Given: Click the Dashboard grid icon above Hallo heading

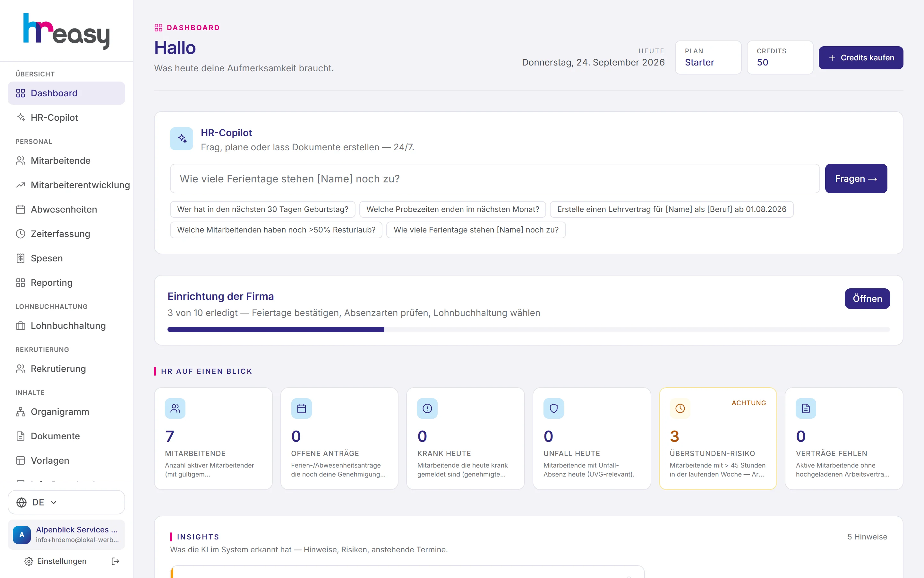Looking at the screenshot, I should (158, 28).
